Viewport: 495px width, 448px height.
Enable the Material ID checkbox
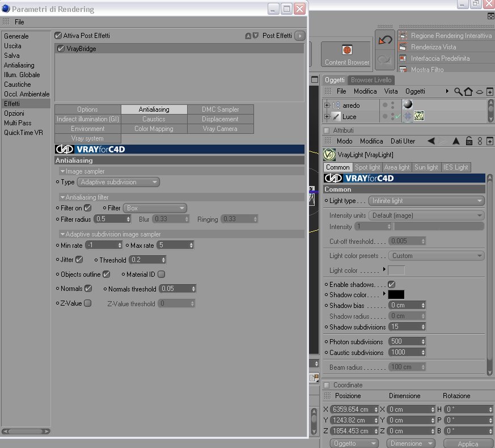(162, 274)
